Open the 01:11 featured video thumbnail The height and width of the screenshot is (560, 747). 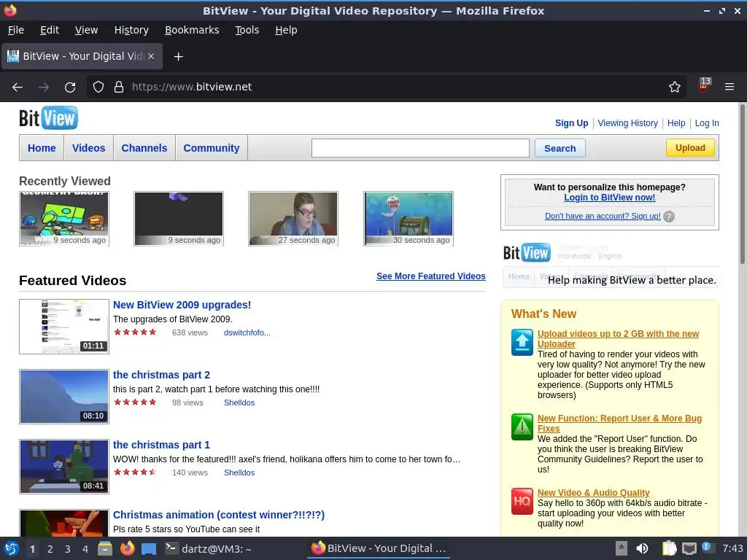[x=64, y=327]
